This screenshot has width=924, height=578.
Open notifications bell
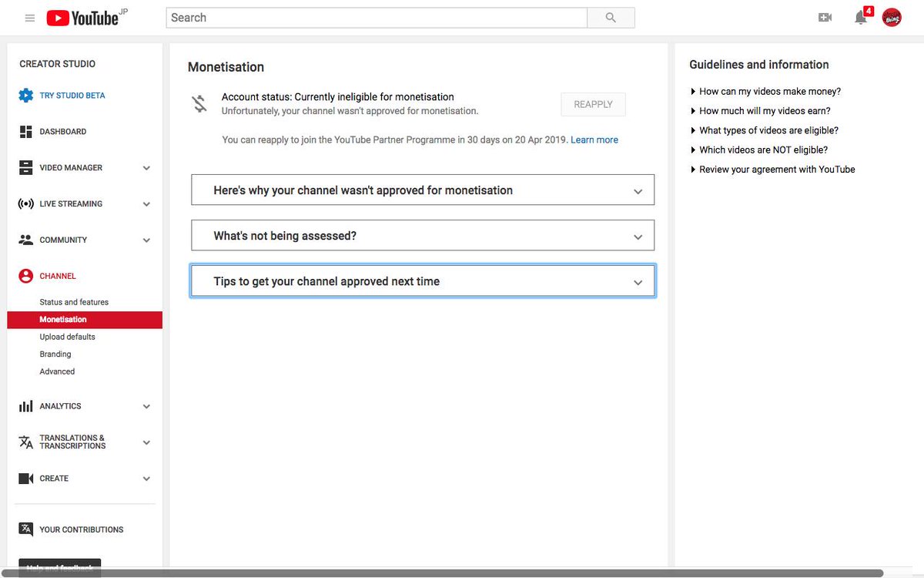click(x=861, y=18)
